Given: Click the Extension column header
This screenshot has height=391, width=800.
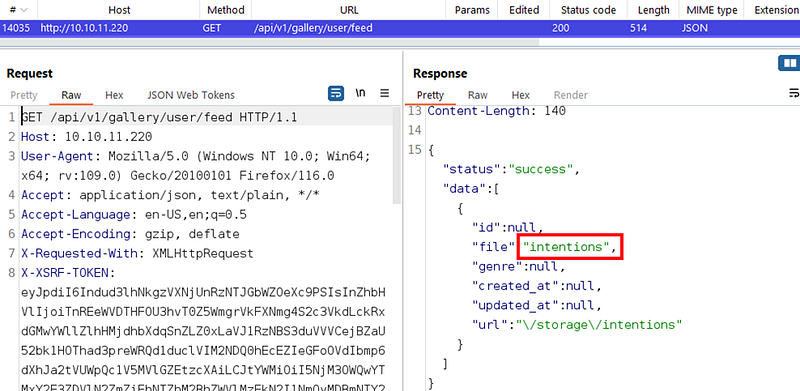Looking at the screenshot, I should click(776, 10).
